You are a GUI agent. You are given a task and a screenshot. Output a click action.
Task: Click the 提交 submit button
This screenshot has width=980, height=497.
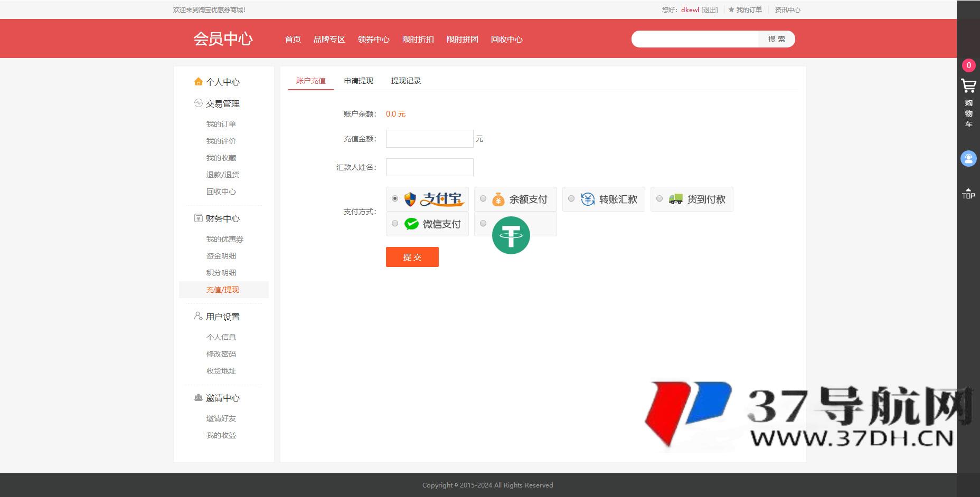coord(412,257)
